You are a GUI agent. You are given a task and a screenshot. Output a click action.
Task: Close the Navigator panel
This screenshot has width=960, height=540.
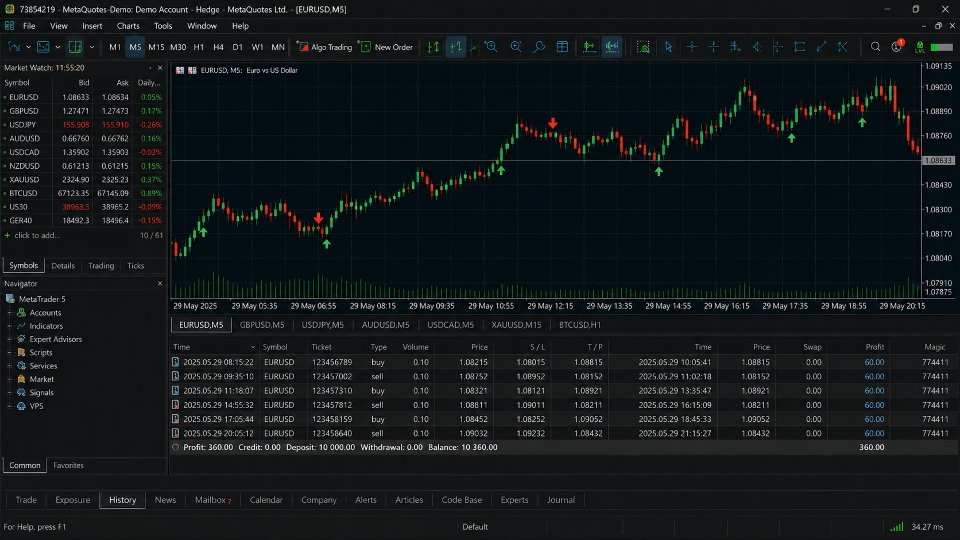[x=160, y=283]
